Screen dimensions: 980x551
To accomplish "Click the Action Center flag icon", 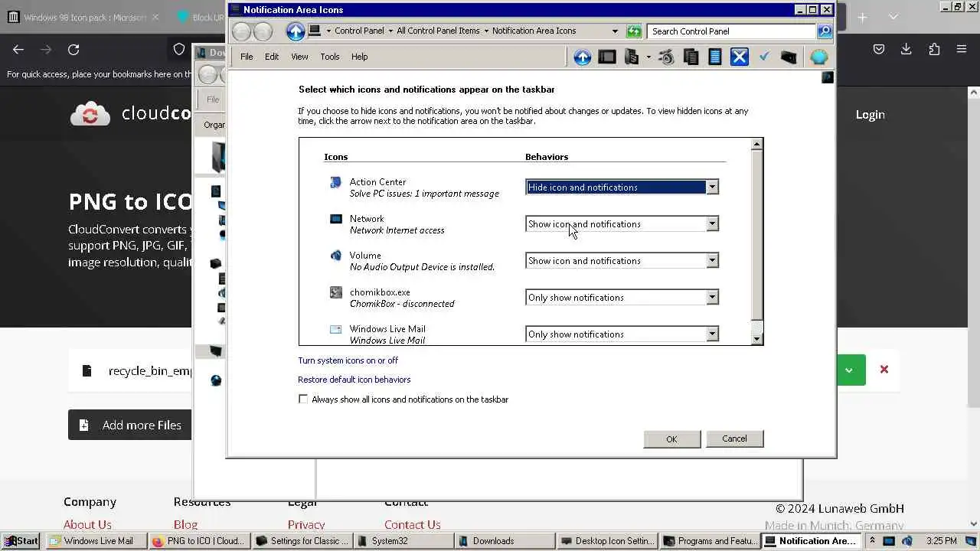I will point(335,182).
